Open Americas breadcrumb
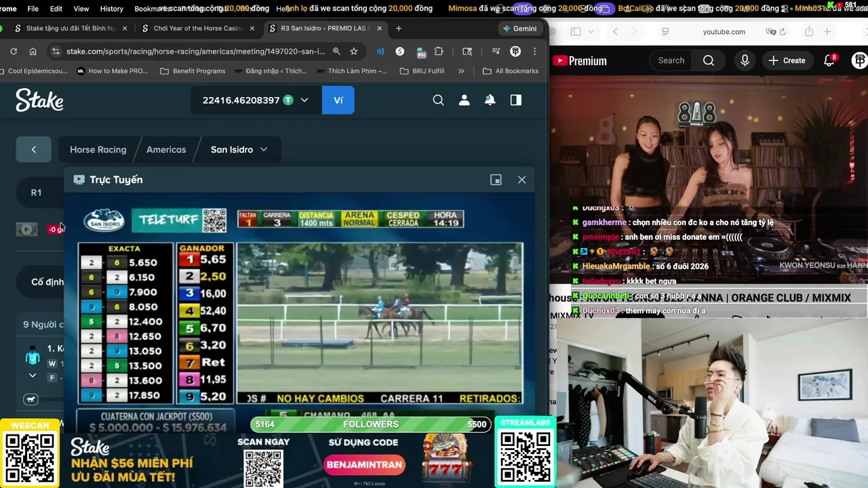 (x=166, y=149)
